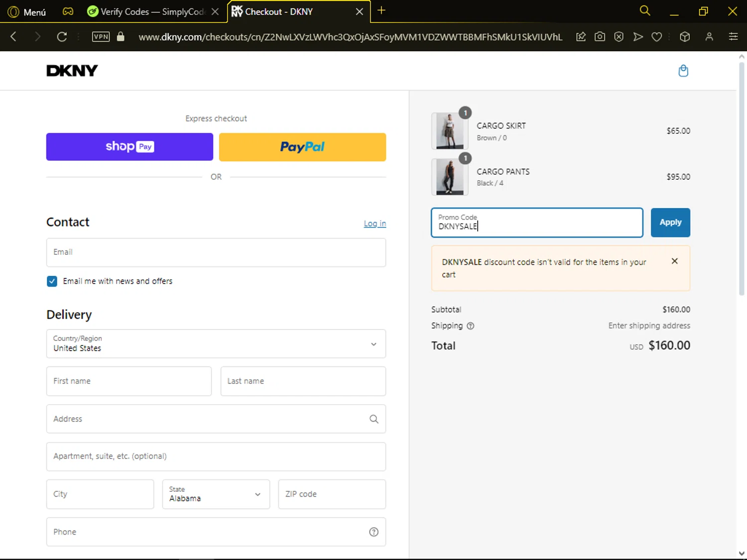The height and width of the screenshot is (560, 747).
Task: Click the Enter shipping address text
Action: 649,326
